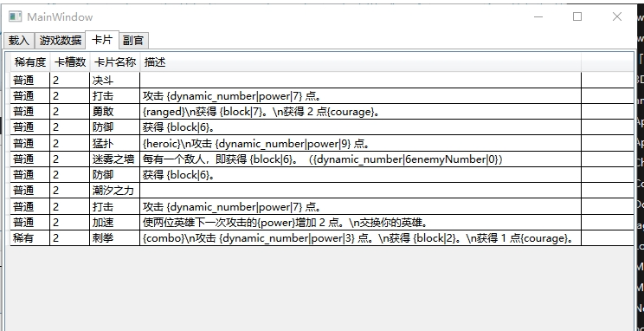This screenshot has width=644, height=331.
Task: Select the 使两位英雄 description of 加速
Action: click(x=361, y=223)
